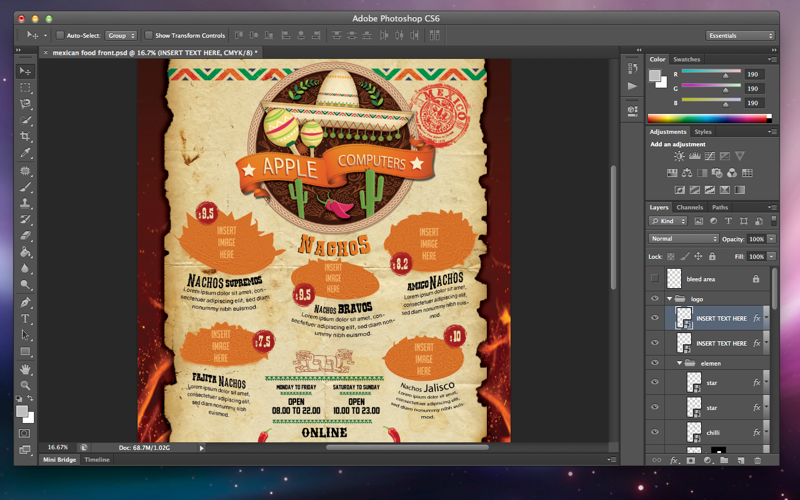Toggle lock all icon in Layers
Viewport: 800px width, 500px height.
tap(712, 257)
